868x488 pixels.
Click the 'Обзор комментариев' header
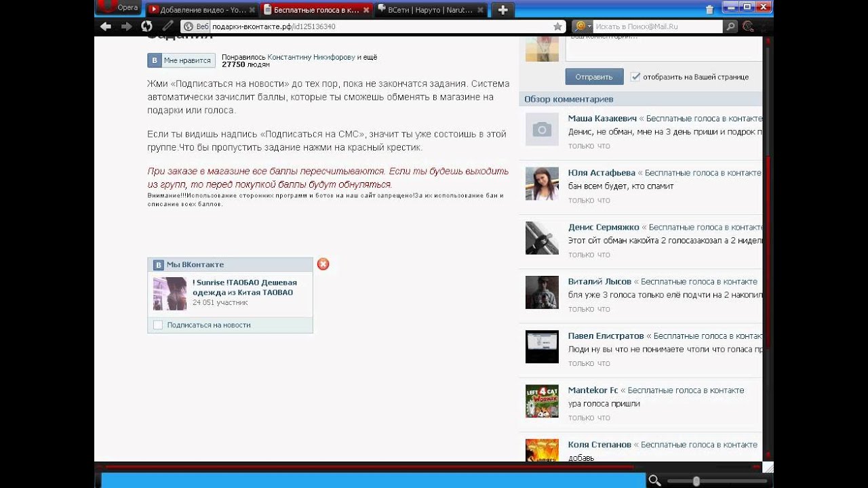(568, 99)
